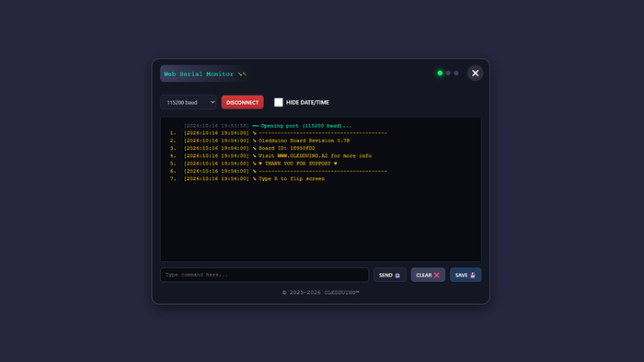This screenshot has width=644, height=362.
Task: Enable the HIDE DATE/TIME checkbox
Action: pos(279,103)
